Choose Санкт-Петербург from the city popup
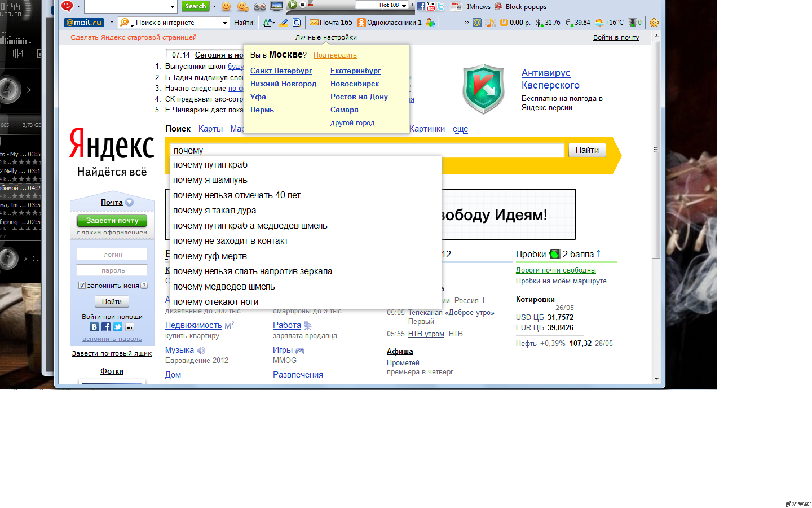 point(281,71)
